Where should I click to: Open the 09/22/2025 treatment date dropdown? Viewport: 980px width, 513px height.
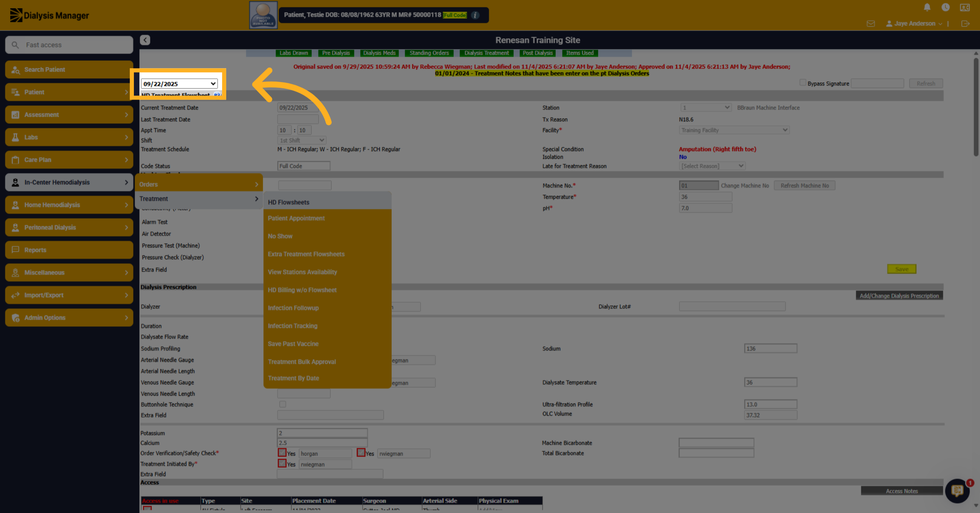(x=179, y=84)
